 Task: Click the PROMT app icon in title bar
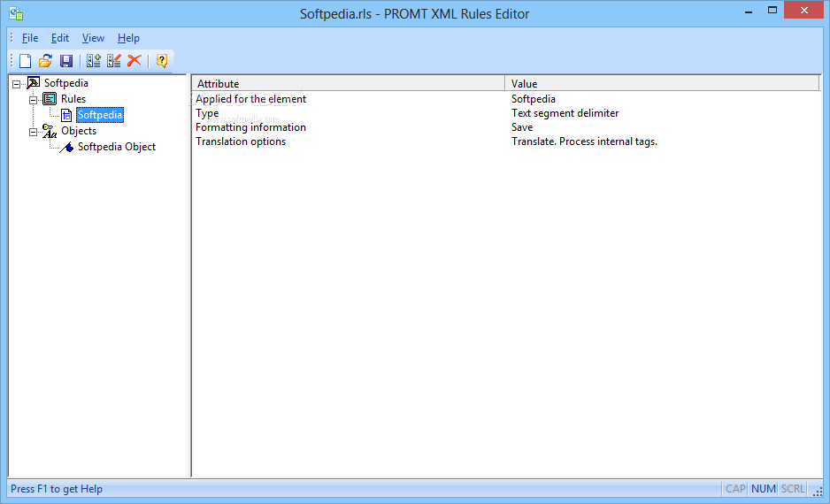pos(17,14)
